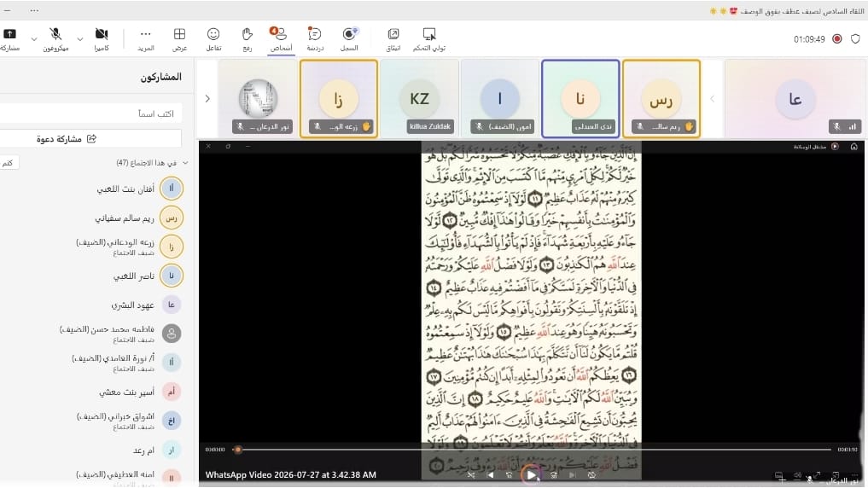Image resolution: width=868 pixels, height=488 pixels.
Task: Click the shield privacy icon near timer
Action: 855,38
